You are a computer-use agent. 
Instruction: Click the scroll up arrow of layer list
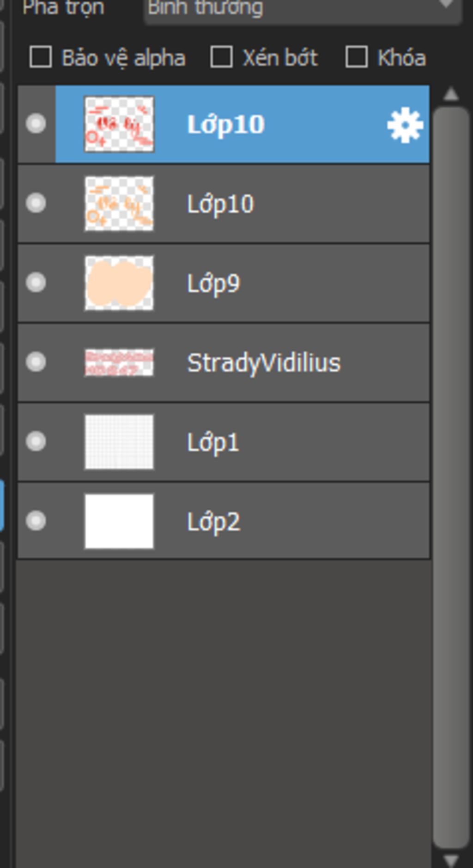[x=450, y=95]
